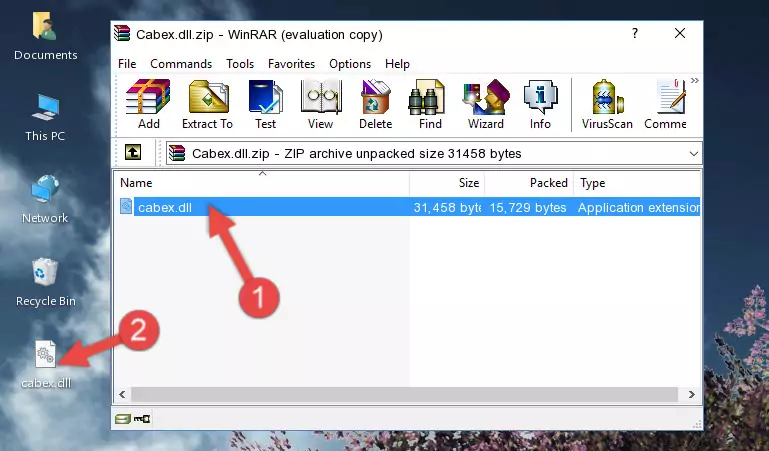
Task: Open the File menu
Action: [127, 64]
